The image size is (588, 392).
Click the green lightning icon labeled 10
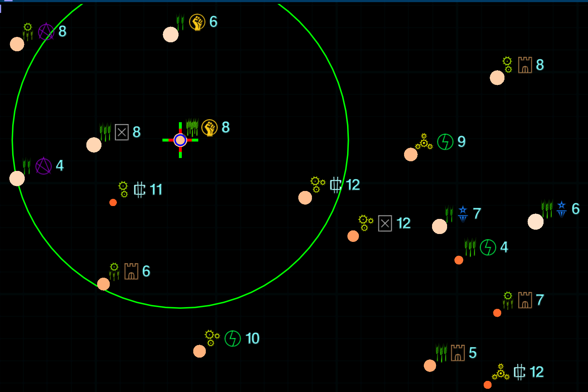click(233, 339)
